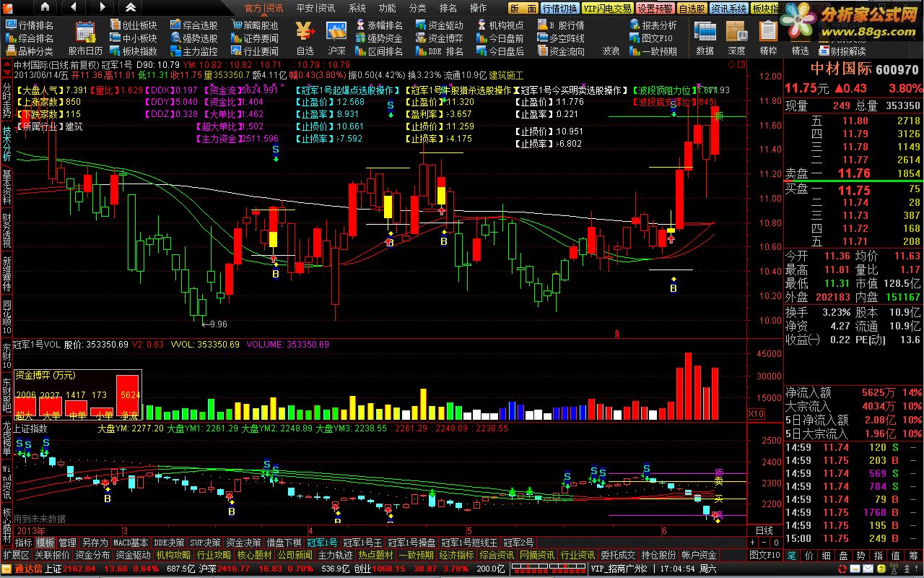
Task: Click the 自选股 button
Action: (x=692, y=8)
